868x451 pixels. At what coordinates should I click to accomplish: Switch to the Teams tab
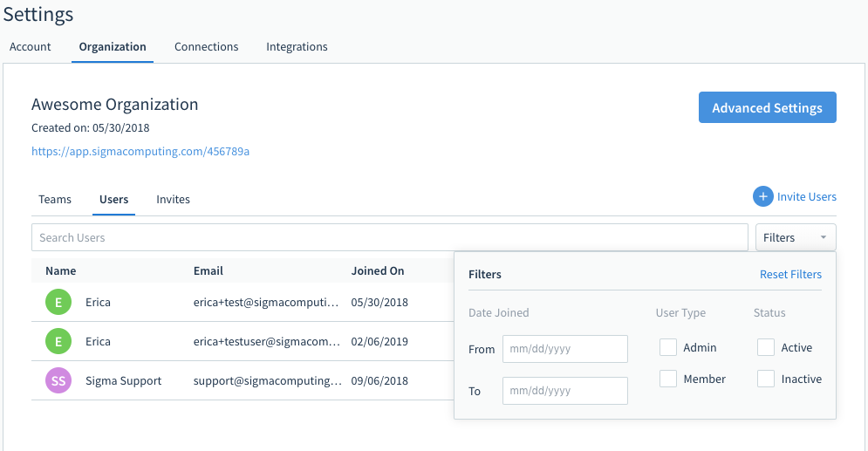55,199
